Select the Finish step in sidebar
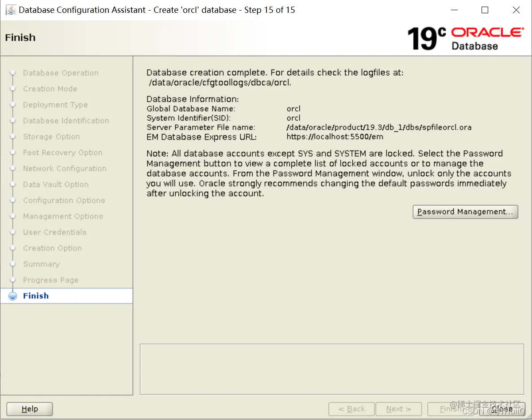The image size is (532, 420). (66, 296)
